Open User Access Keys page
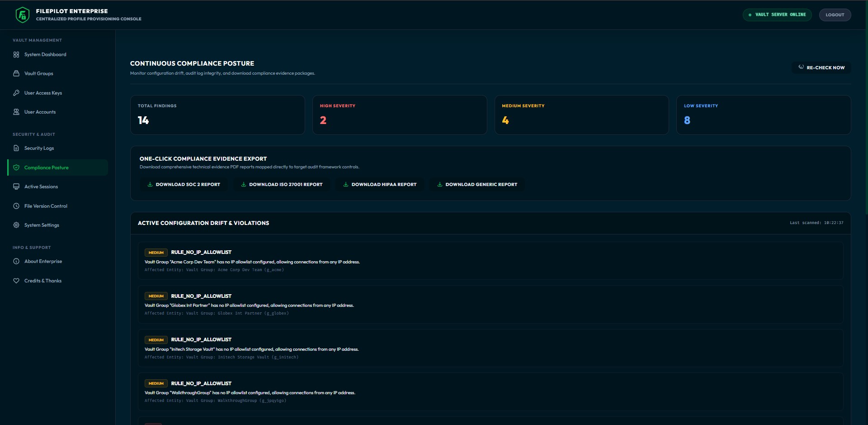The height and width of the screenshot is (425, 868). coord(58,93)
